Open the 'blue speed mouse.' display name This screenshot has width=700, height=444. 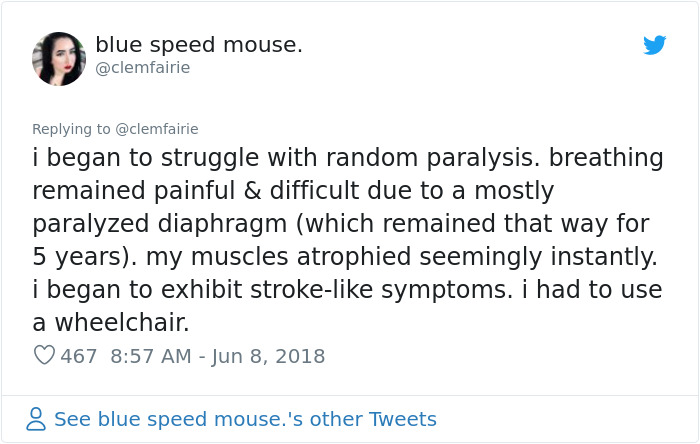pyautogui.click(x=199, y=45)
